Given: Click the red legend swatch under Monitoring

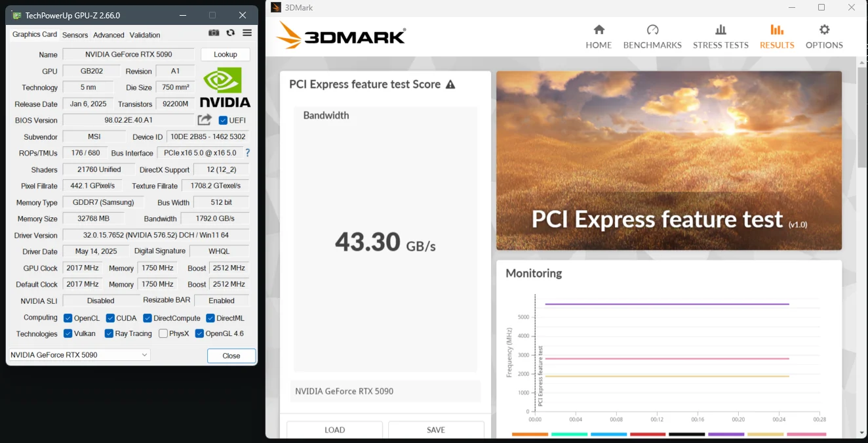Looking at the screenshot, I should tap(648, 434).
